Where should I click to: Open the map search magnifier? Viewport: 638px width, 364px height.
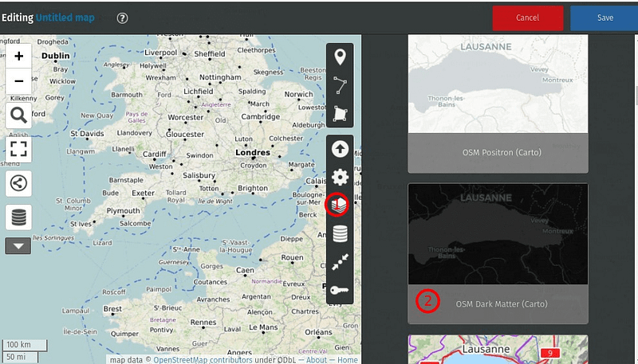(x=18, y=115)
